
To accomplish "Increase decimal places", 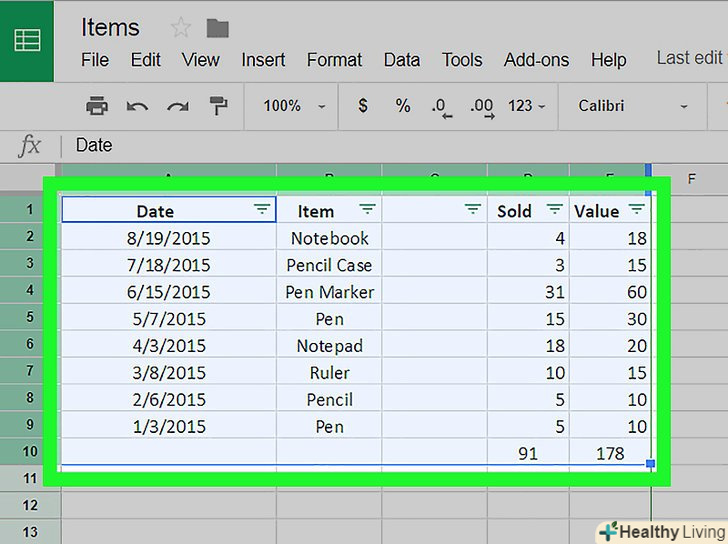I will (x=482, y=108).
